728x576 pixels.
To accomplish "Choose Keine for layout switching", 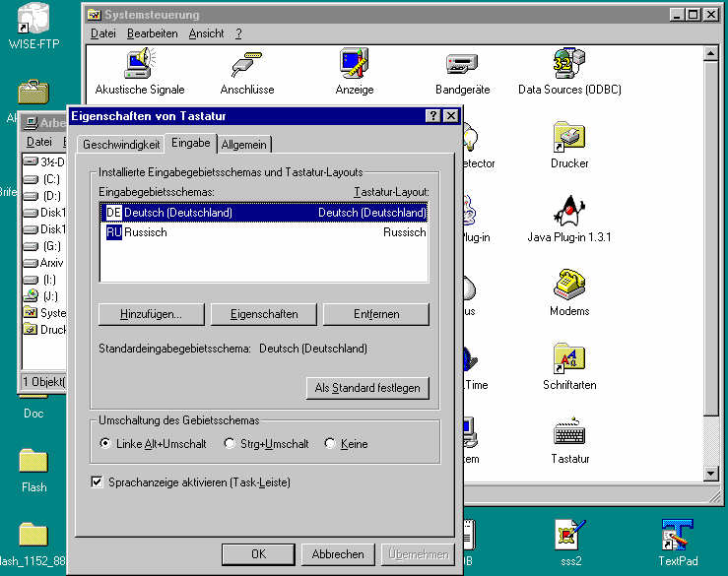I will (330, 444).
